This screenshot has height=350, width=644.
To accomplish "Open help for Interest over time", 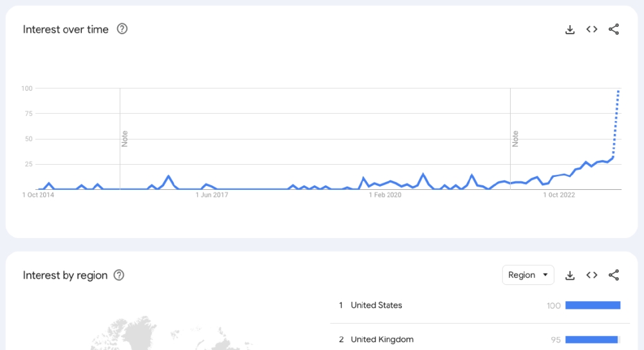I will click(x=122, y=29).
